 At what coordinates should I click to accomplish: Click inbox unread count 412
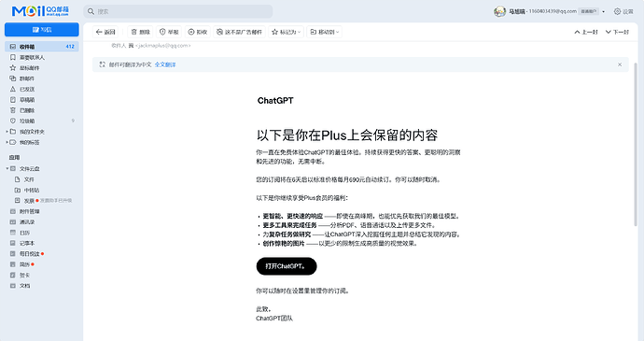click(70, 47)
